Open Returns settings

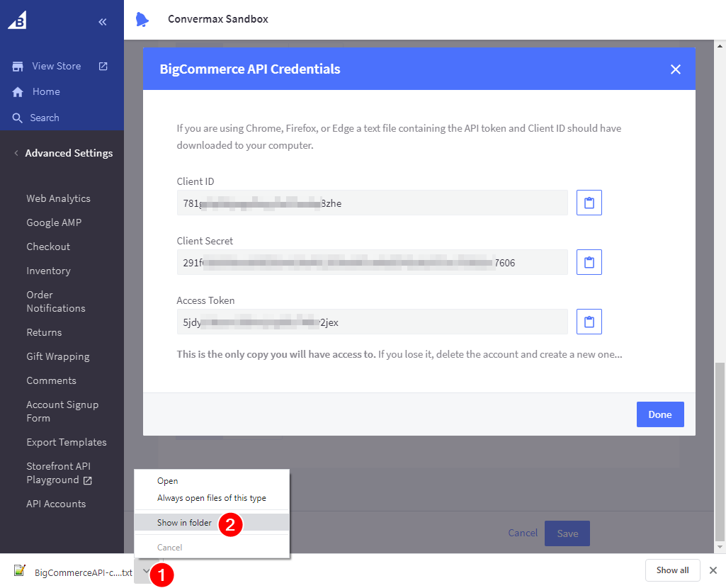[x=44, y=332]
